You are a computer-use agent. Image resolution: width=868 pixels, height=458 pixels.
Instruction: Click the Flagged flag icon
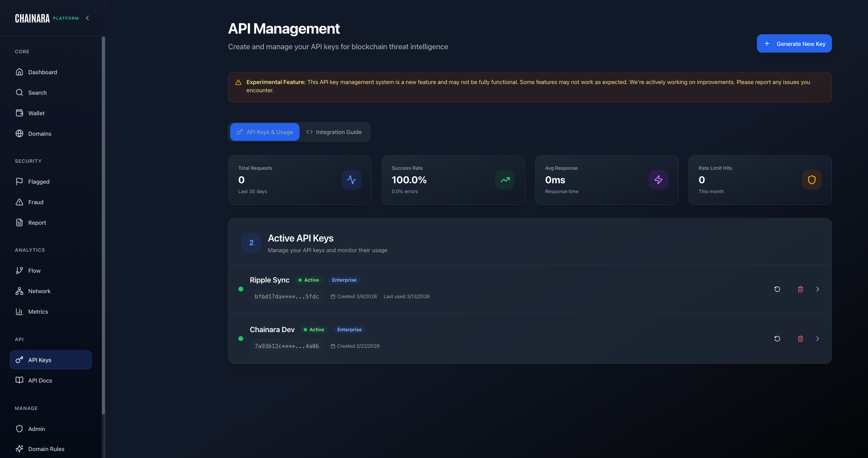[19, 182]
